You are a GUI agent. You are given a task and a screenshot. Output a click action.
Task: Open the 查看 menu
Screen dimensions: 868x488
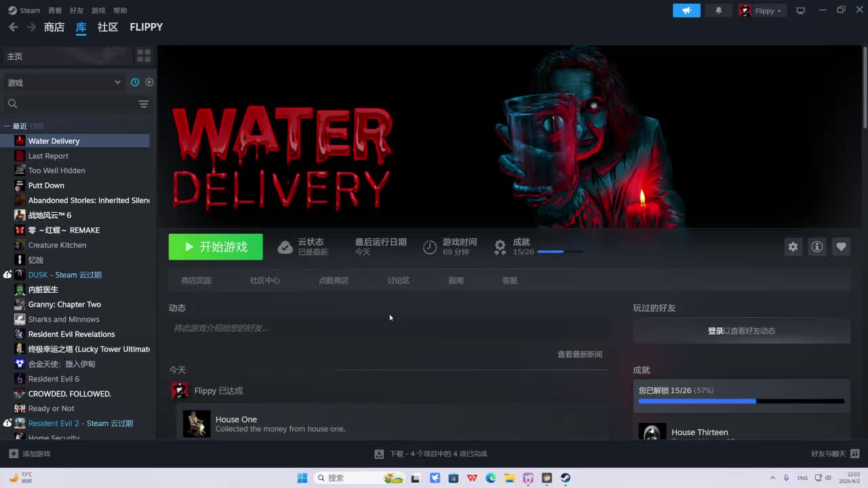tap(55, 10)
